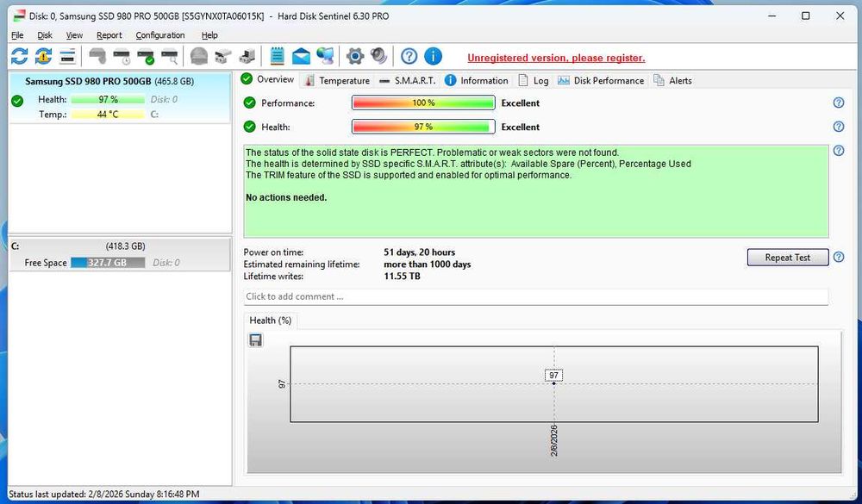Click the help icon beside Health row

(839, 127)
